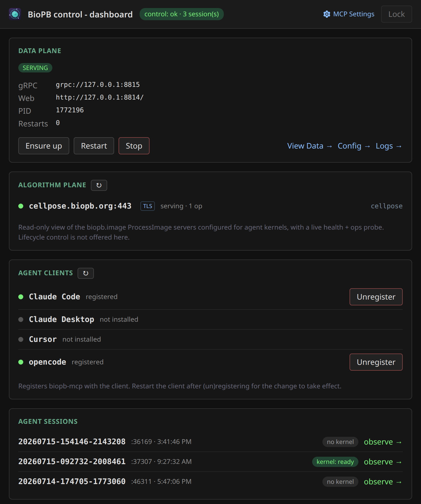The width and height of the screenshot is (421, 504).
Task: Open the Config link
Action: 354,146
